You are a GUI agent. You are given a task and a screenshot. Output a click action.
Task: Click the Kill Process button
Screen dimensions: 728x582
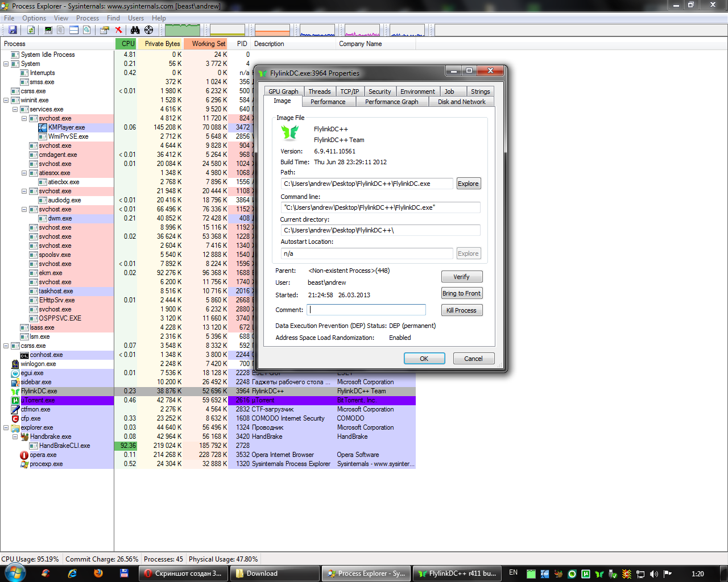[461, 310]
